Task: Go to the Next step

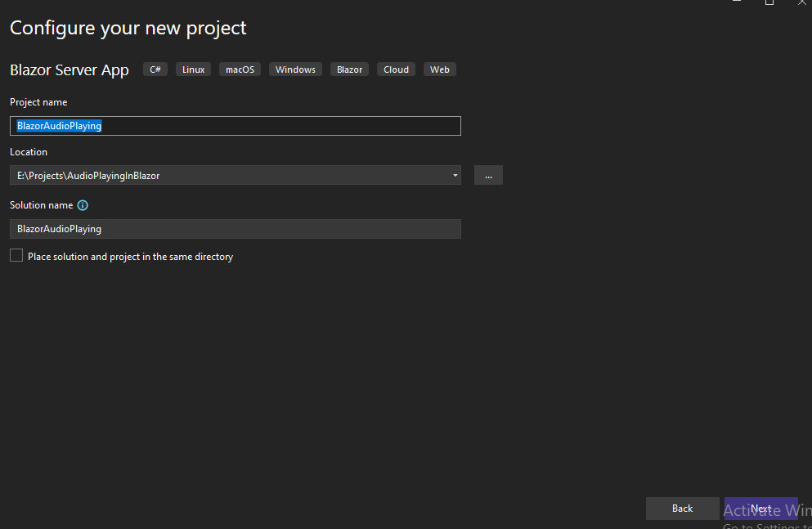Action: click(760, 509)
